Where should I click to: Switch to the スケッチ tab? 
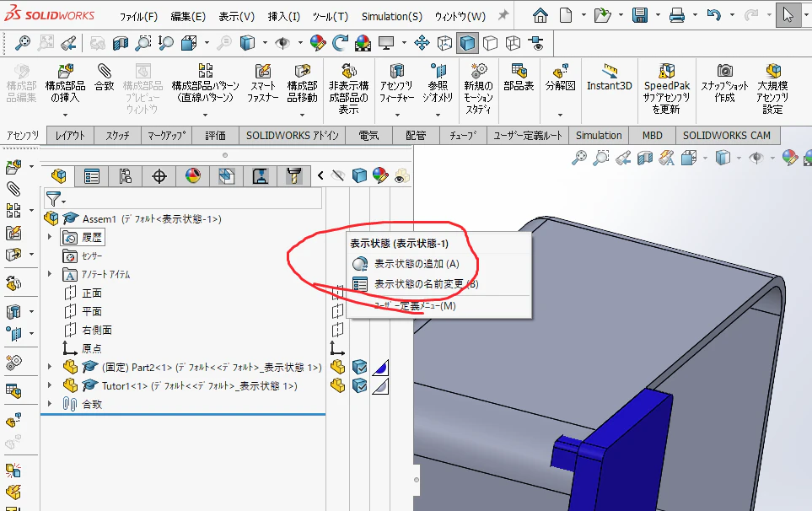coord(117,136)
